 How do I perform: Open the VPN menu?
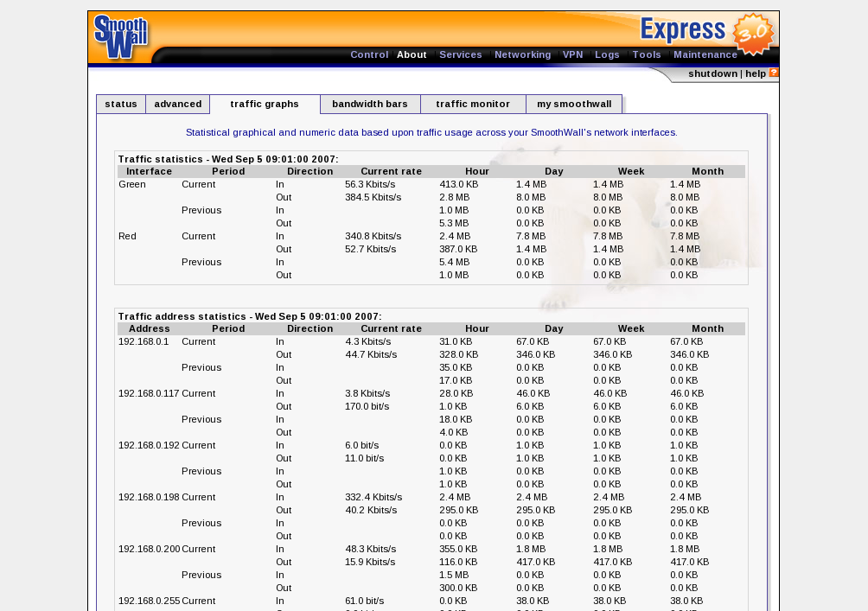573,54
